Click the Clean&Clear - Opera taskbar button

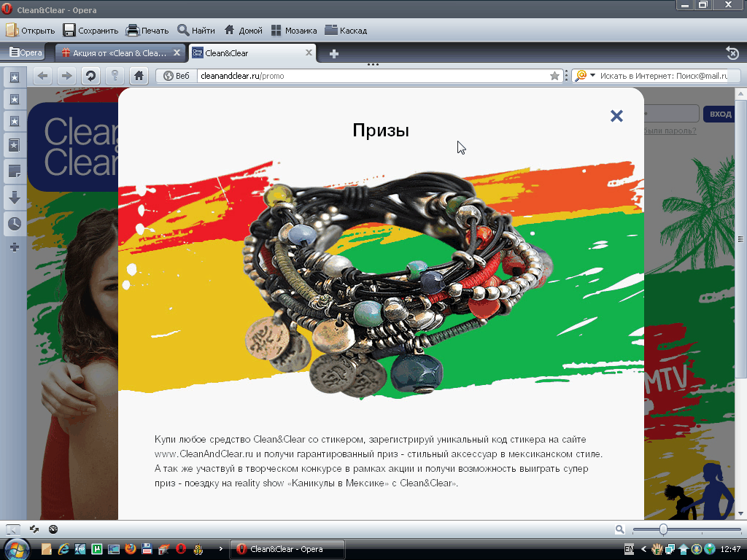[287, 549]
